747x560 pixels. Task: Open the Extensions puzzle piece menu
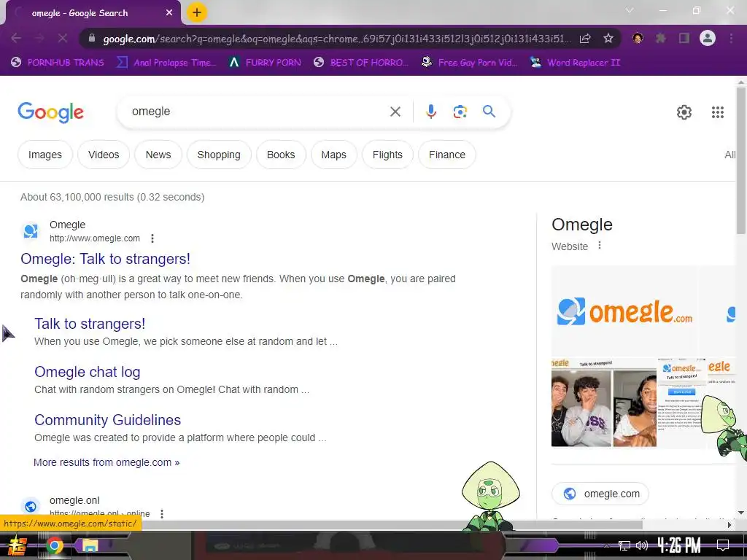tap(660, 38)
